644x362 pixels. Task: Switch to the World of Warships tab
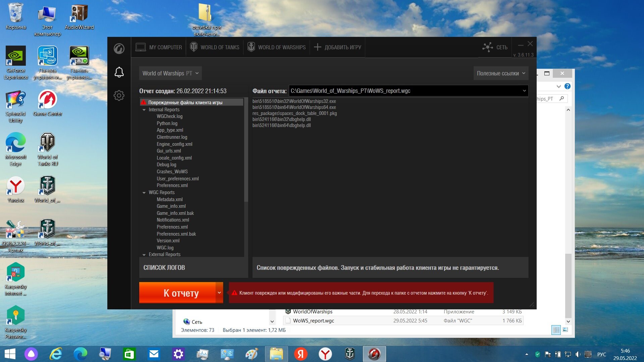[x=277, y=47]
